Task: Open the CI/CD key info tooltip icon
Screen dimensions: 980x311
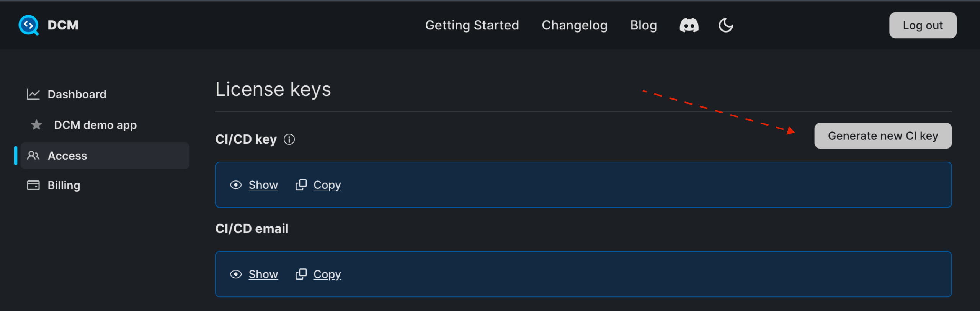Action: point(290,139)
